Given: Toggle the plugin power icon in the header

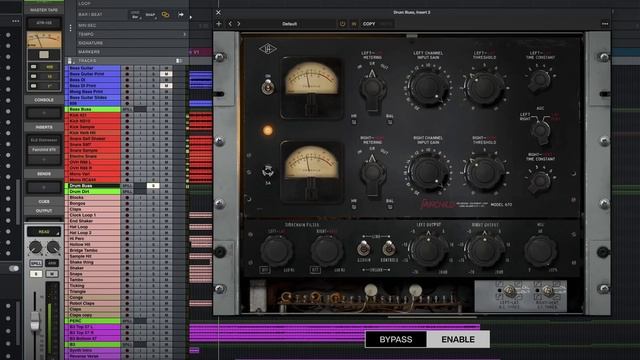Looking at the screenshot, I should [x=342, y=24].
